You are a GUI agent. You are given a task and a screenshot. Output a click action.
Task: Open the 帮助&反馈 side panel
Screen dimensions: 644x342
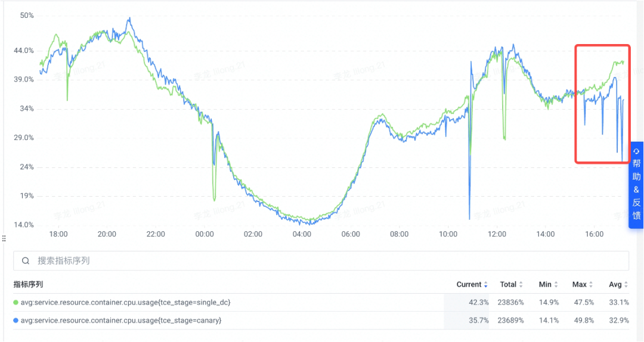[x=636, y=185]
